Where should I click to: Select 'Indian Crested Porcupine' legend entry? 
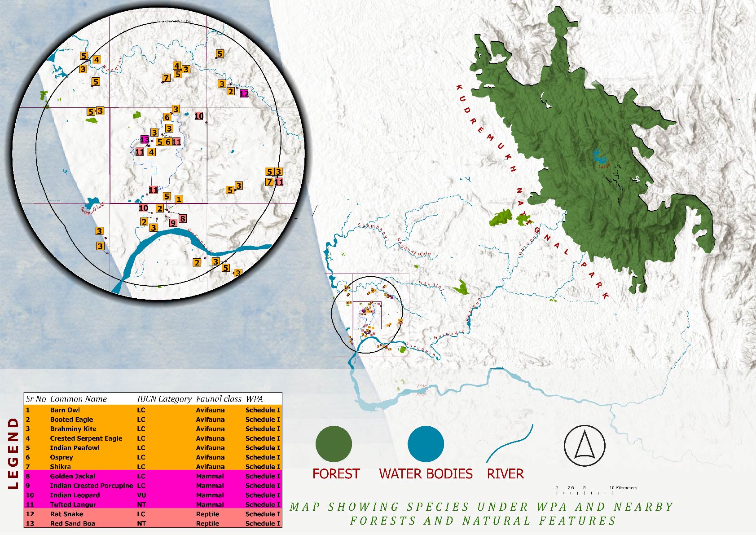(92, 486)
